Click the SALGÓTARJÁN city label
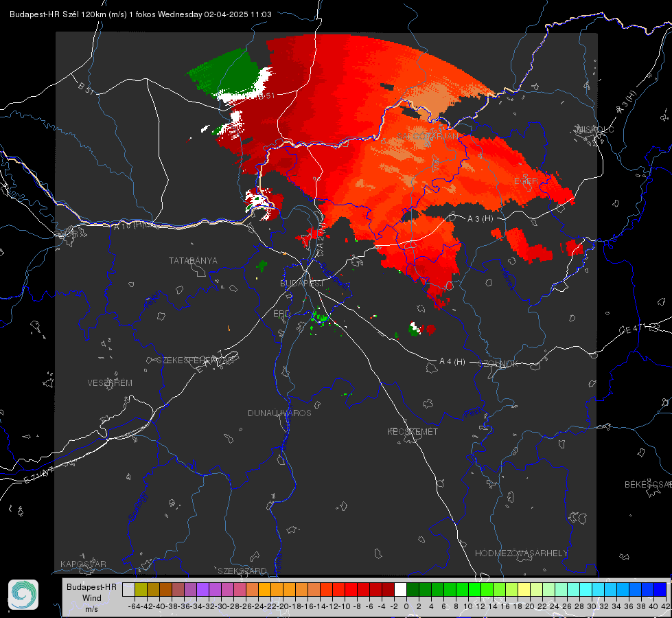672x618 pixels. click(427, 136)
